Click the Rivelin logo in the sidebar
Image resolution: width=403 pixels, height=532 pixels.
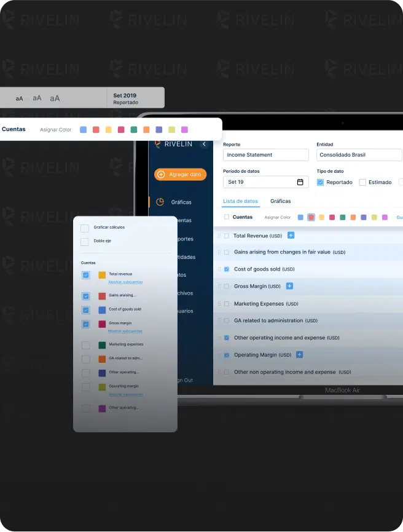click(173, 144)
